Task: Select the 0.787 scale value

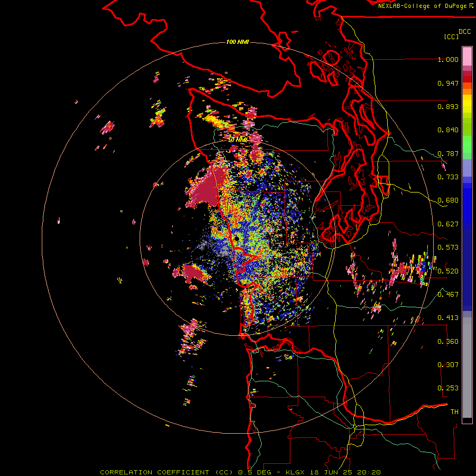Action: [x=448, y=153]
